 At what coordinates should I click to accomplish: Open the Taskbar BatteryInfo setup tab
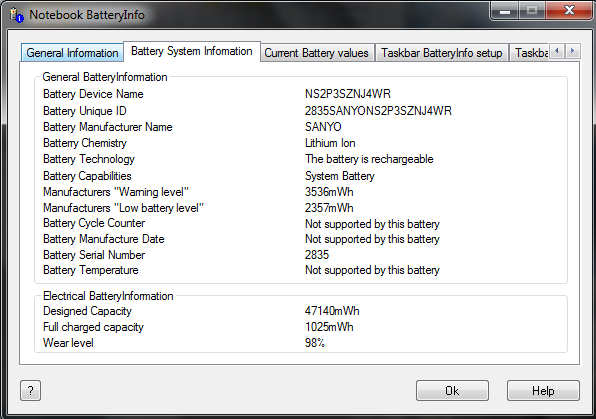(x=442, y=53)
